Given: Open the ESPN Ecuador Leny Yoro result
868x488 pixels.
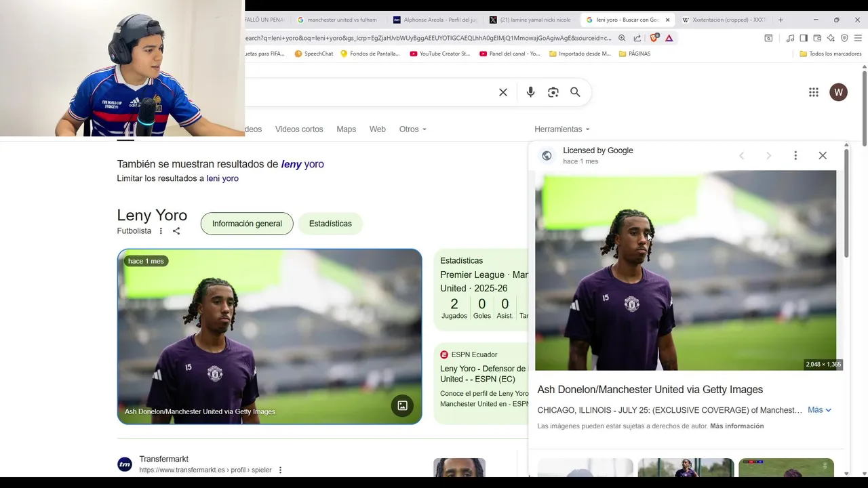Looking at the screenshot, I should (483, 373).
